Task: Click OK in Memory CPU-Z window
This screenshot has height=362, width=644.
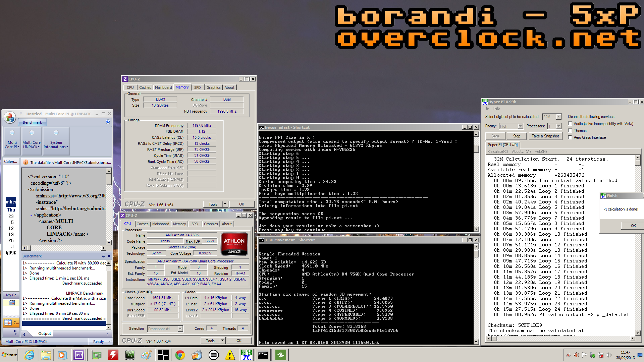Action: 241,204
